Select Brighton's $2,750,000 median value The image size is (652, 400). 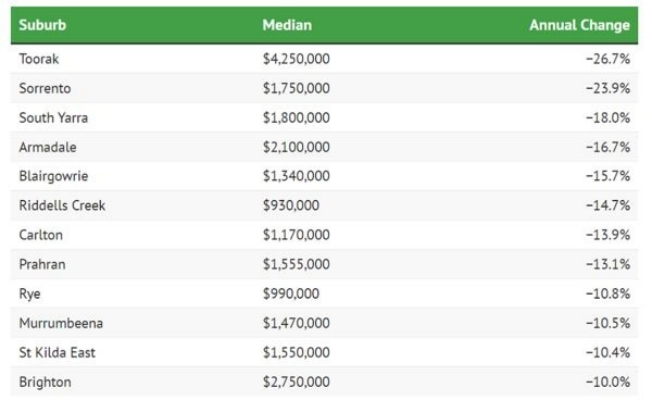[296, 382]
